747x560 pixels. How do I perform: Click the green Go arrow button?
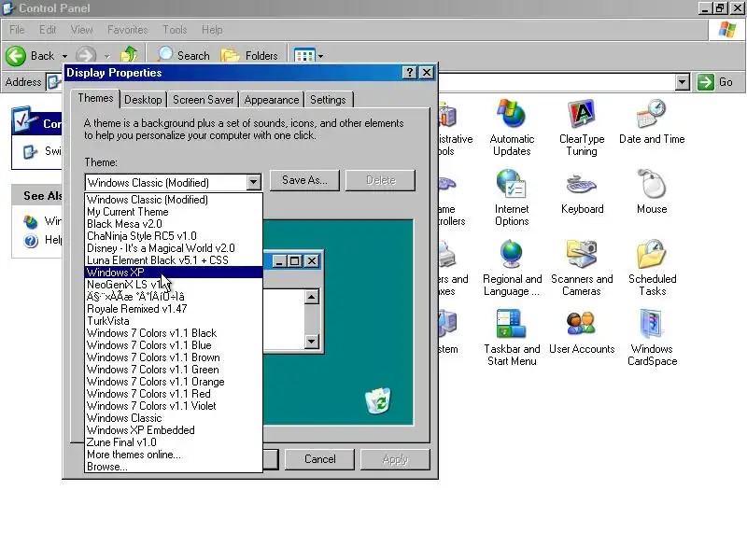pyautogui.click(x=705, y=82)
